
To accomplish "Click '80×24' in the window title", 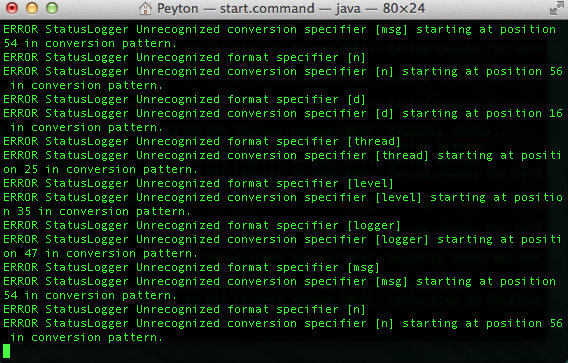I will (404, 8).
